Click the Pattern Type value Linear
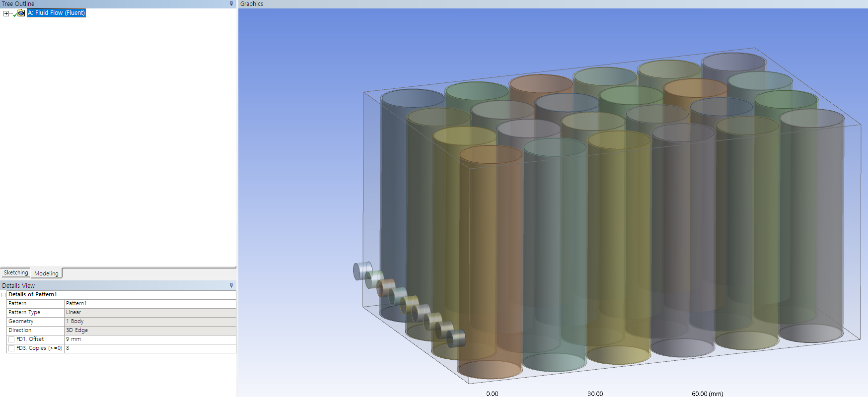This screenshot has width=868, height=397. click(x=150, y=313)
